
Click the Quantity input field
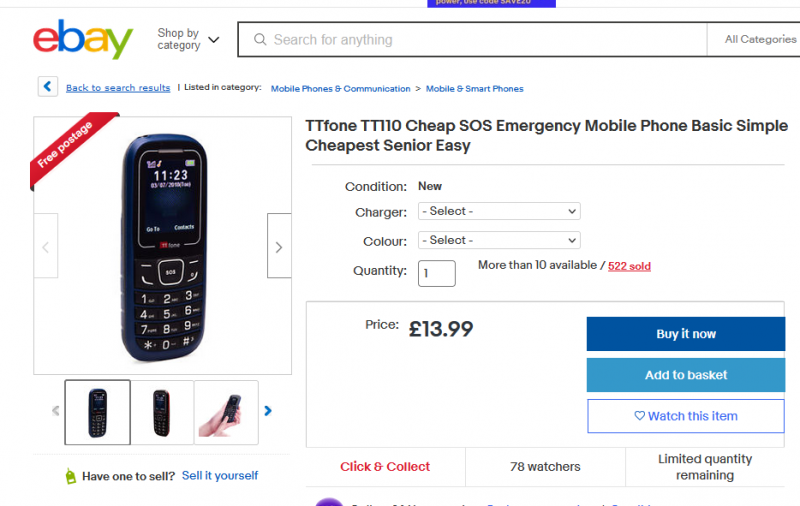click(436, 273)
